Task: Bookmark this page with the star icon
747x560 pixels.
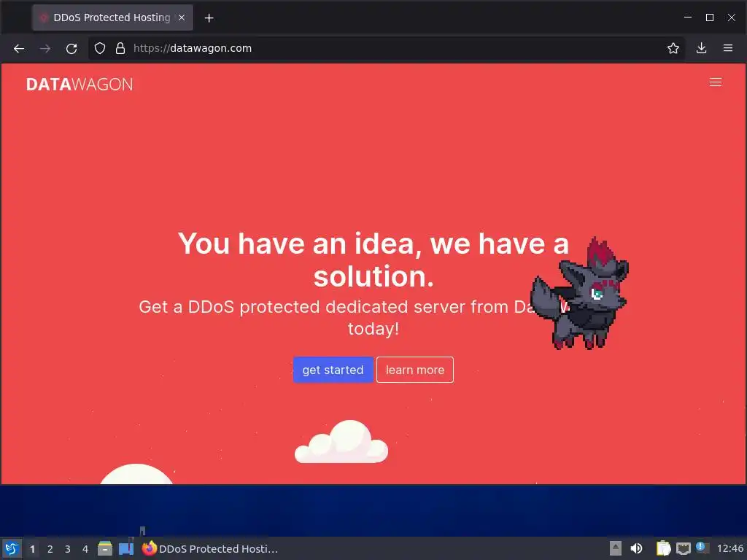Action: 673,49
